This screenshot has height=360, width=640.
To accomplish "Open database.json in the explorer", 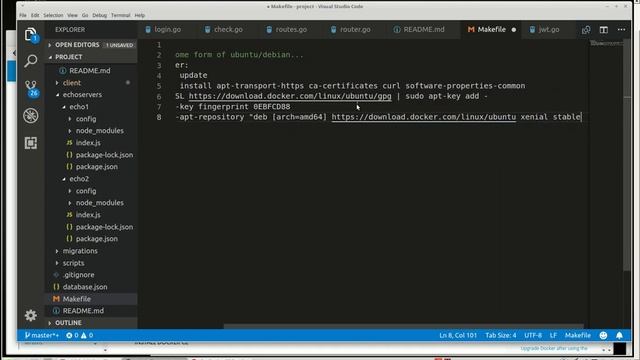I will point(91,287).
